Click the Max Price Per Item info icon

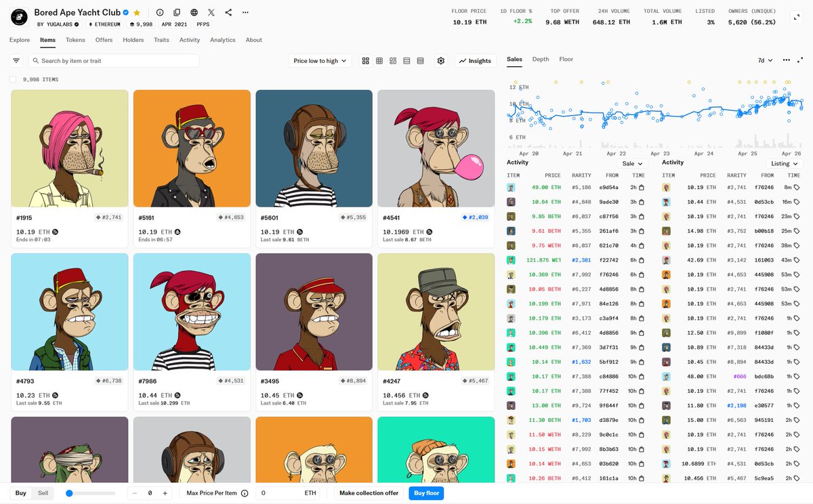(x=245, y=493)
